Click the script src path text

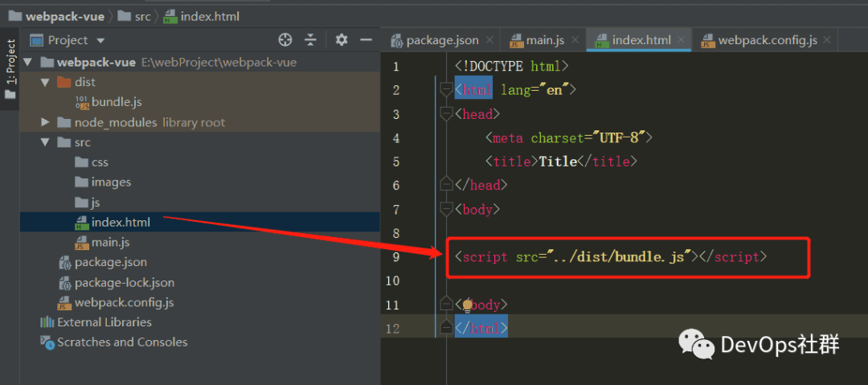(x=618, y=257)
